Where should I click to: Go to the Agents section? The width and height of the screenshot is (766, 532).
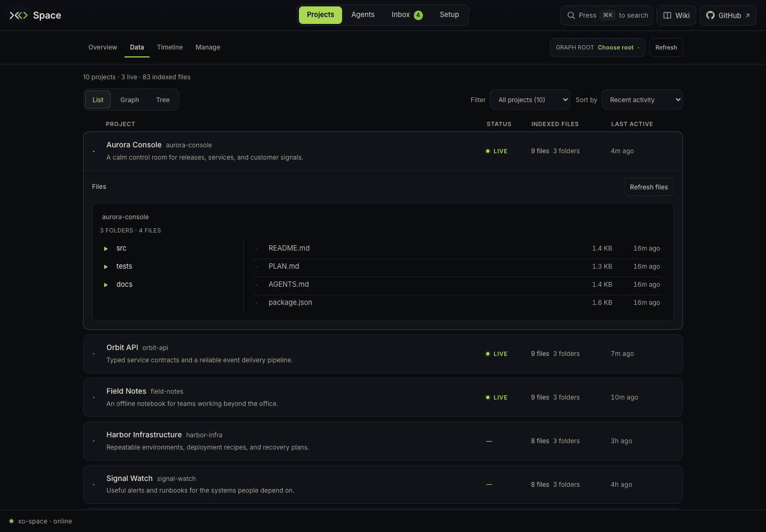pos(363,15)
